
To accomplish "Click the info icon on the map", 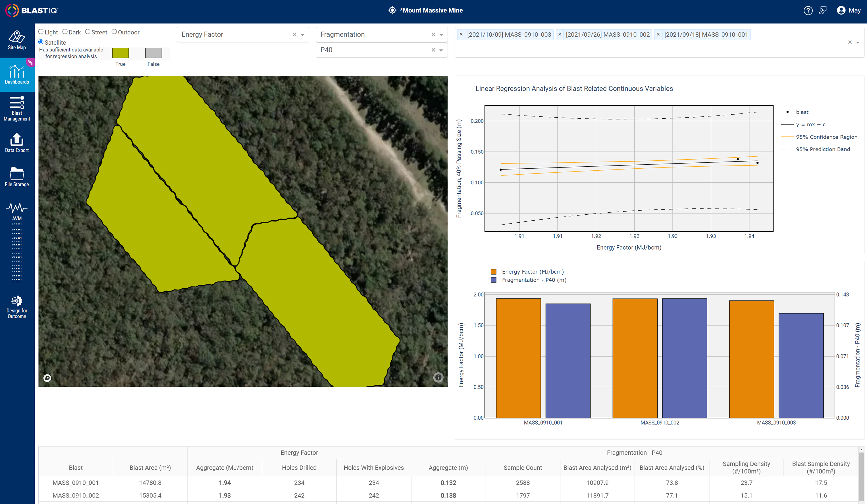I will [x=438, y=377].
